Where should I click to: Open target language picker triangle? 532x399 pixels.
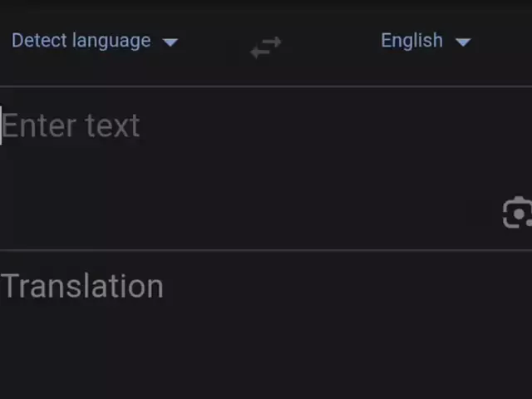click(463, 42)
